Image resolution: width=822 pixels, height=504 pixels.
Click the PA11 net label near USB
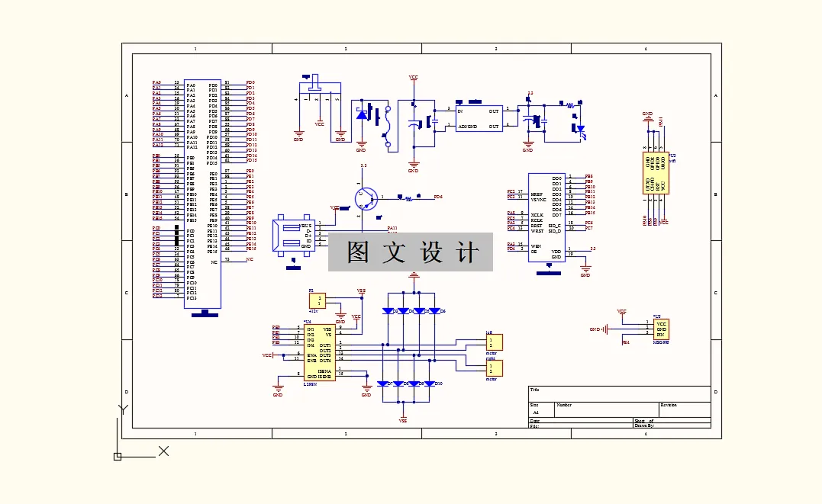(x=392, y=229)
